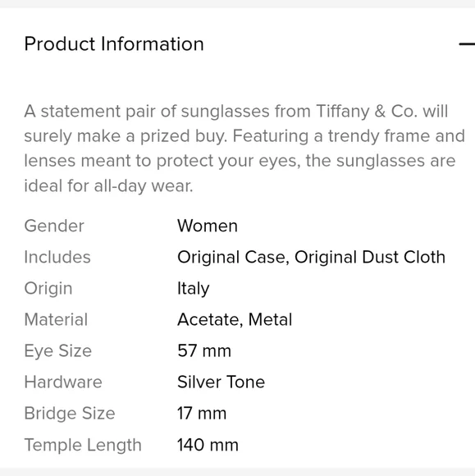
Task: Click the Gender label
Action: point(54,226)
